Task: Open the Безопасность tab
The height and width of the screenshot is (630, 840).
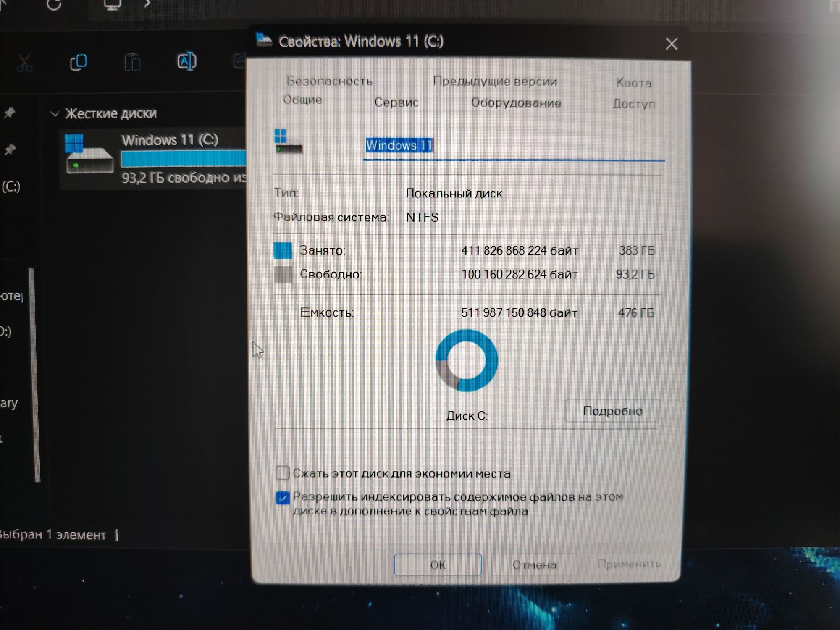Action: (x=329, y=81)
